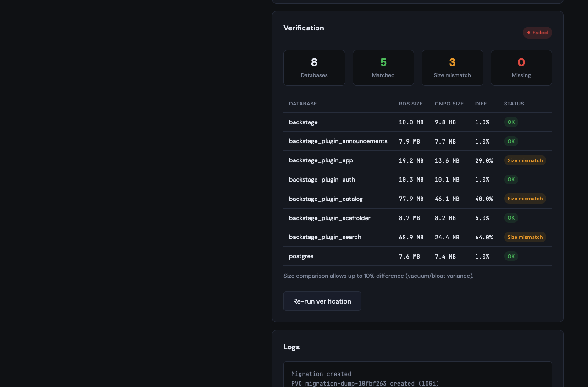Click CNPG size 7.4 MB value
The width and height of the screenshot is (588, 387).
445,257
